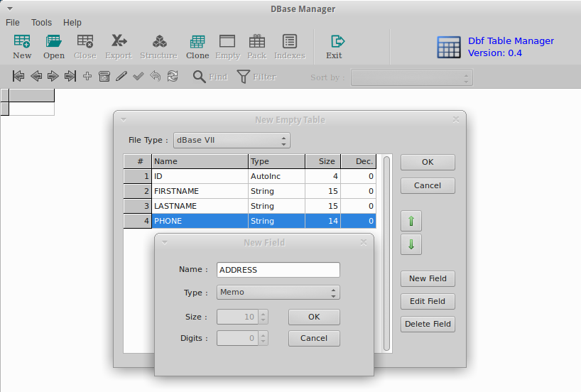Open the Help menu
The height and width of the screenshot is (392, 581).
coord(72,23)
